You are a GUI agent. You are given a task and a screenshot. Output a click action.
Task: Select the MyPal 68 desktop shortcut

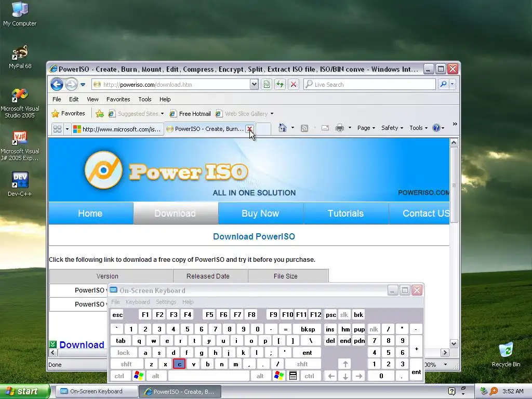tap(20, 56)
